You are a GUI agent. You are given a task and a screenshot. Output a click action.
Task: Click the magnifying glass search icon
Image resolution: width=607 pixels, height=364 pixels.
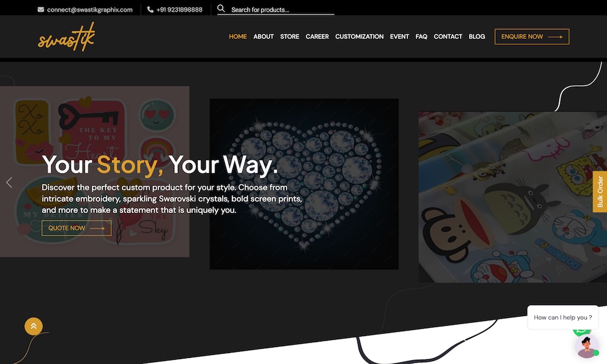pos(221,8)
